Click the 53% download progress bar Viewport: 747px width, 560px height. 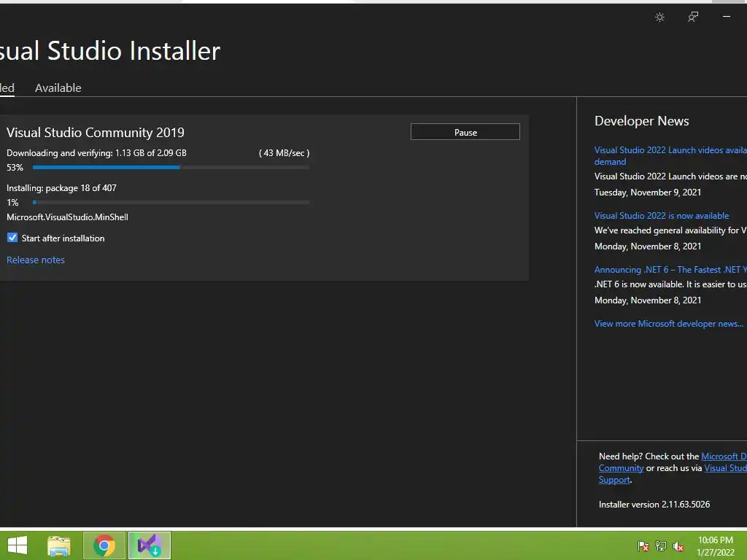[171, 167]
